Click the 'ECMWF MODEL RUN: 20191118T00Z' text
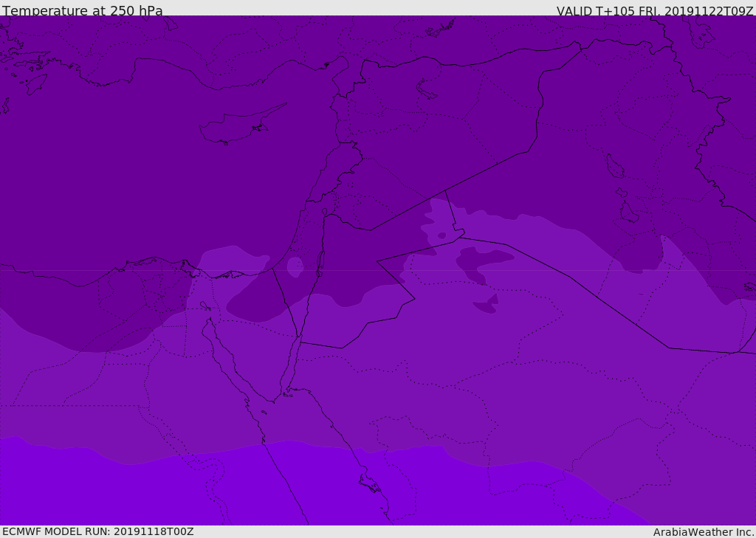This screenshot has width=756, height=538. click(98, 531)
